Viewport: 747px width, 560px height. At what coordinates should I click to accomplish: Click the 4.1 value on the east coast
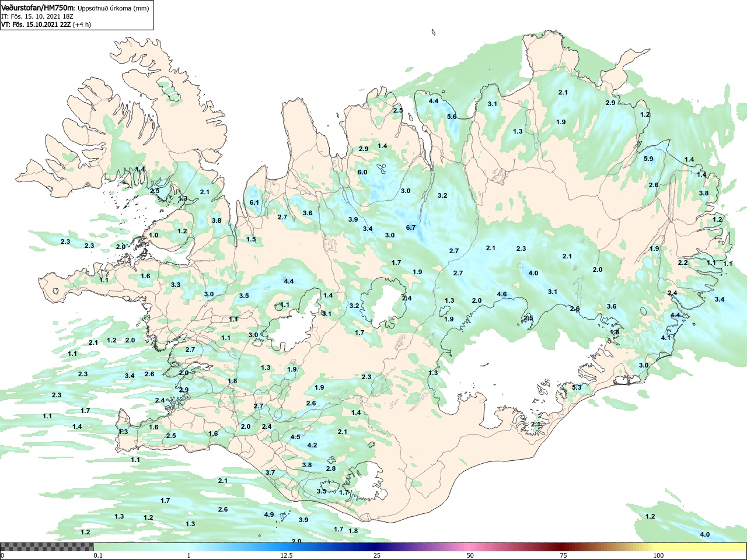pos(666,338)
